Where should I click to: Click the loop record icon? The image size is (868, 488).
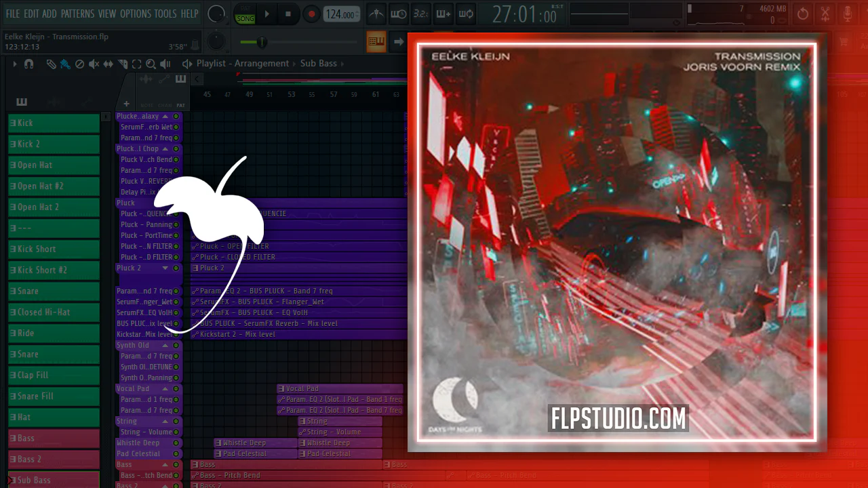click(x=466, y=14)
